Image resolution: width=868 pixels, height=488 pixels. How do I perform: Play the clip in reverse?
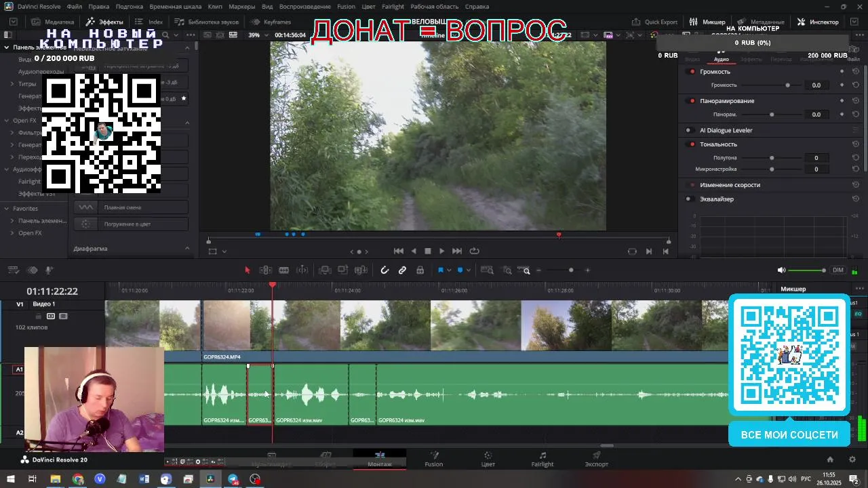click(x=414, y=251)
